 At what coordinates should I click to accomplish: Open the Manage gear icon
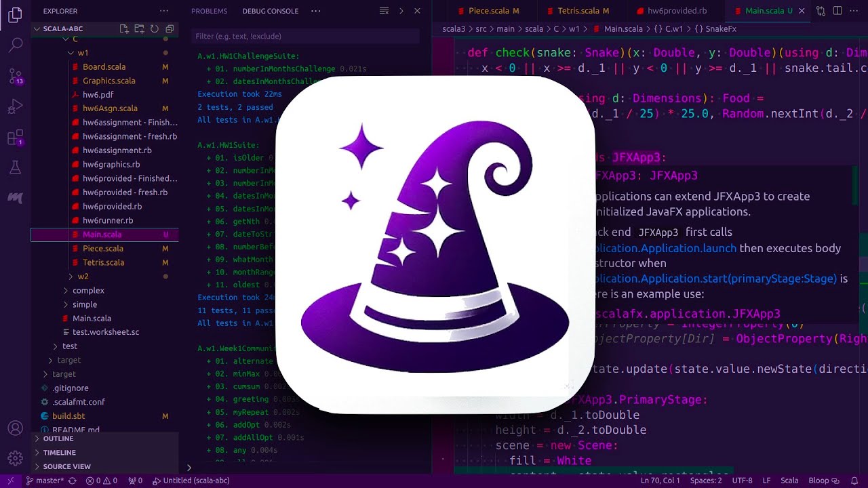click(15, 459)
